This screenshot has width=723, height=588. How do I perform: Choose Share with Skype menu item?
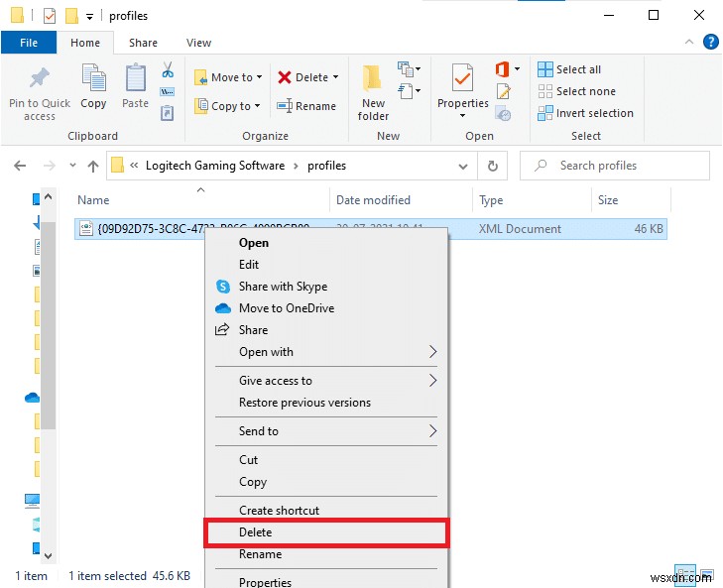(326, 287)
